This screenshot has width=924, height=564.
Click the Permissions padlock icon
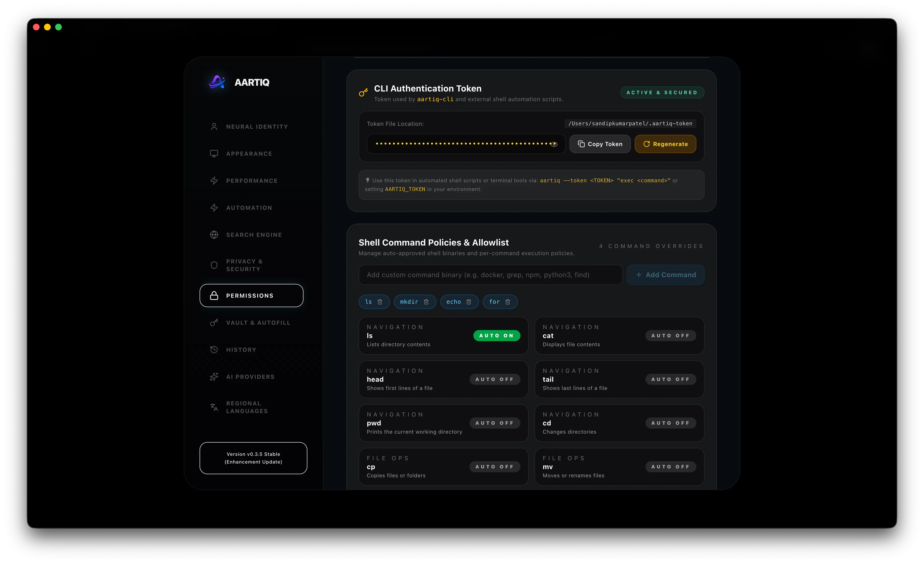click(x=214, y=296)
